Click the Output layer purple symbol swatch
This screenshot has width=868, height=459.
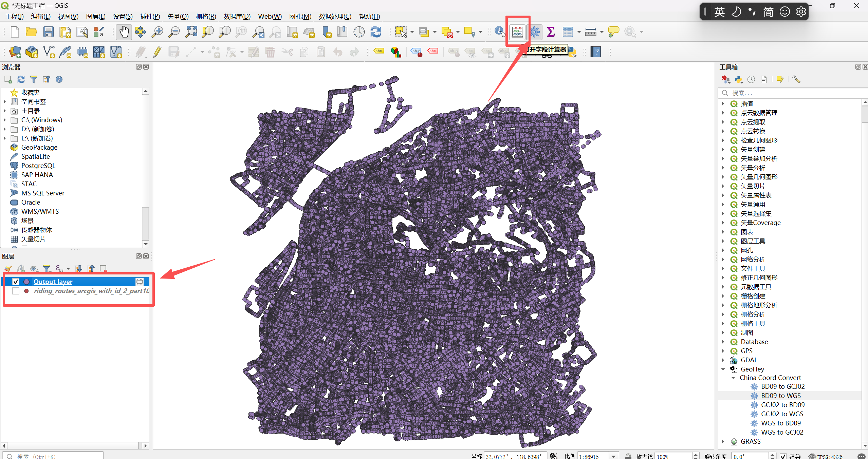(x=26, y=282)
